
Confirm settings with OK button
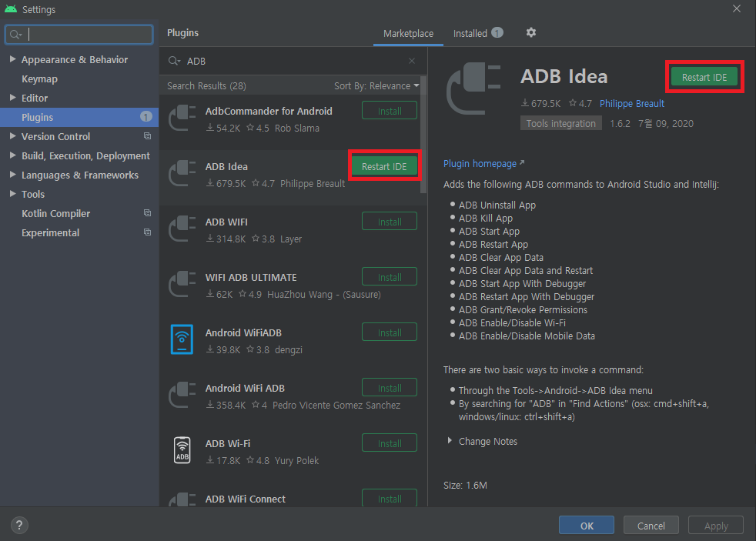[587, 525]
